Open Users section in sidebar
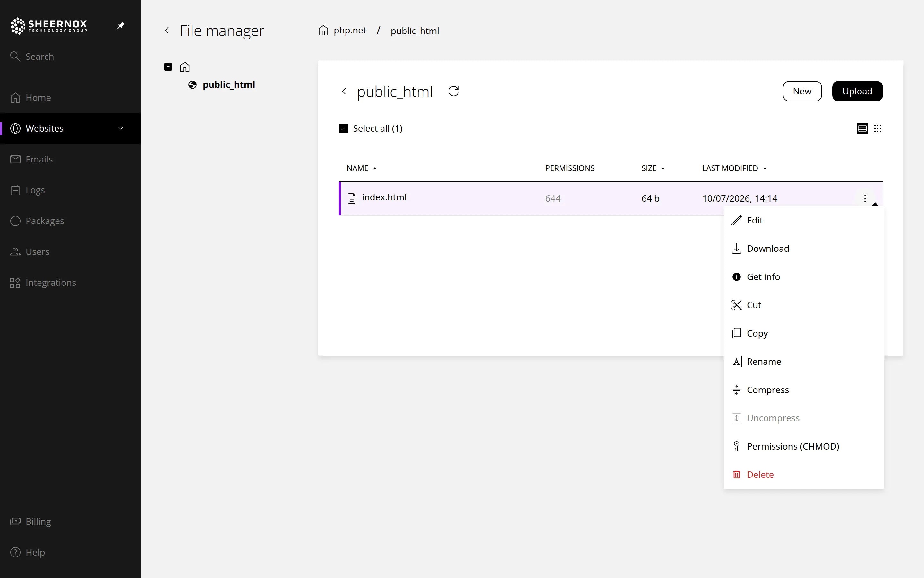Viewport: 924px width, 578px height. [x=70, y=251]
